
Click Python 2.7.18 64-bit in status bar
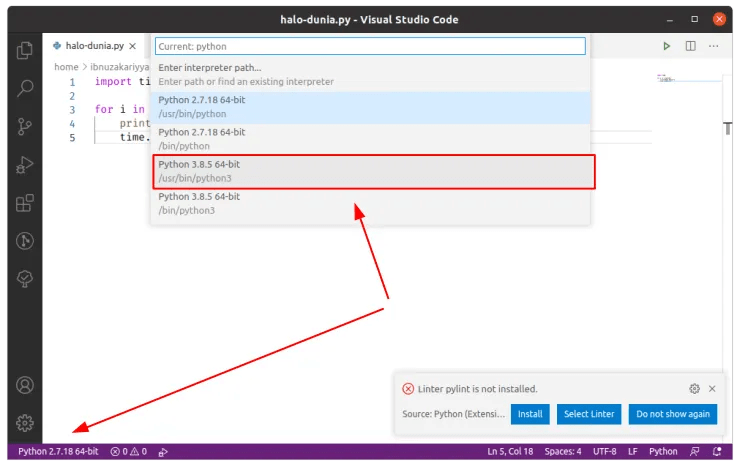58,451
